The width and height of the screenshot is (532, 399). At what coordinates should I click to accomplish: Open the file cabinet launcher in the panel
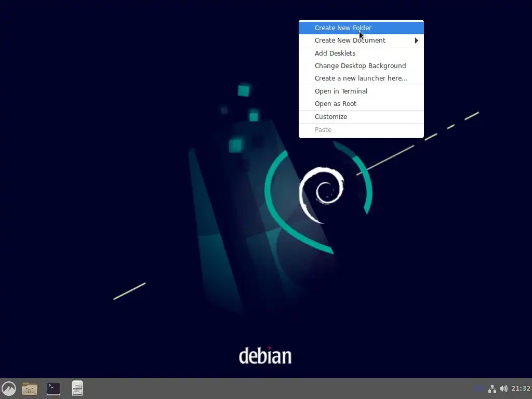pyautogui.click(x=77, y=389)
